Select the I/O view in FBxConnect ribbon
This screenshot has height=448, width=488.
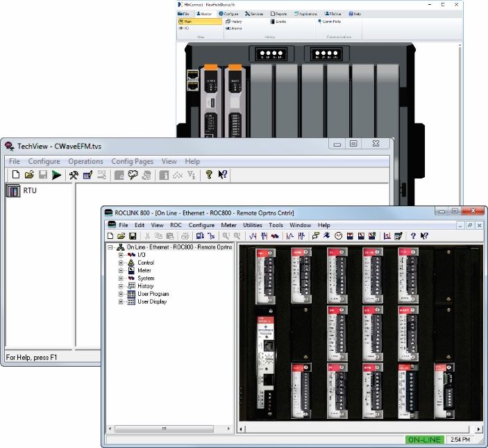pos(184,28)
